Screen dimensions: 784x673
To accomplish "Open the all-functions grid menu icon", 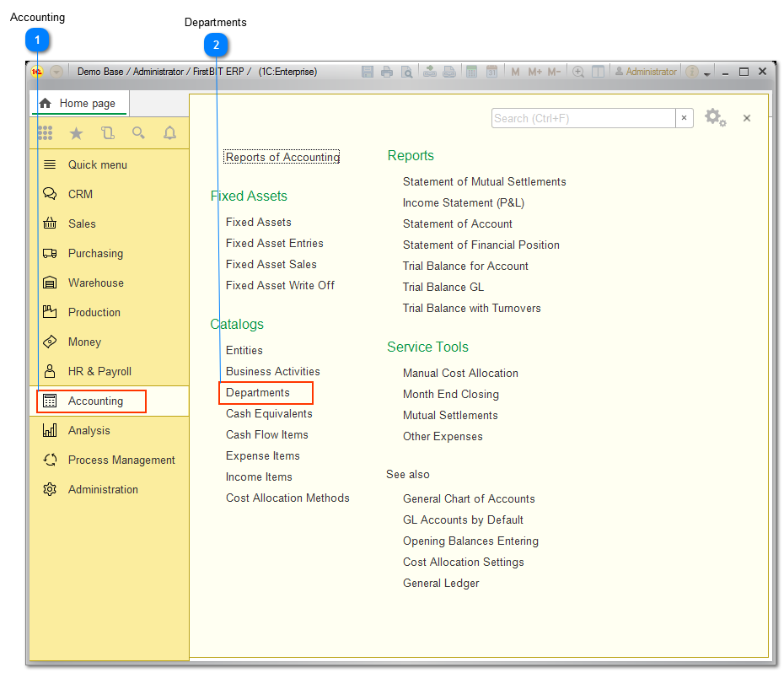I will click(x=45, y=132).
